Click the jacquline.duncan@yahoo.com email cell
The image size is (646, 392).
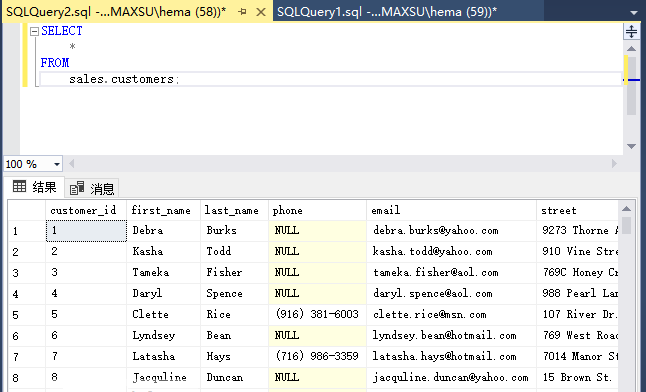click(452, 378)
